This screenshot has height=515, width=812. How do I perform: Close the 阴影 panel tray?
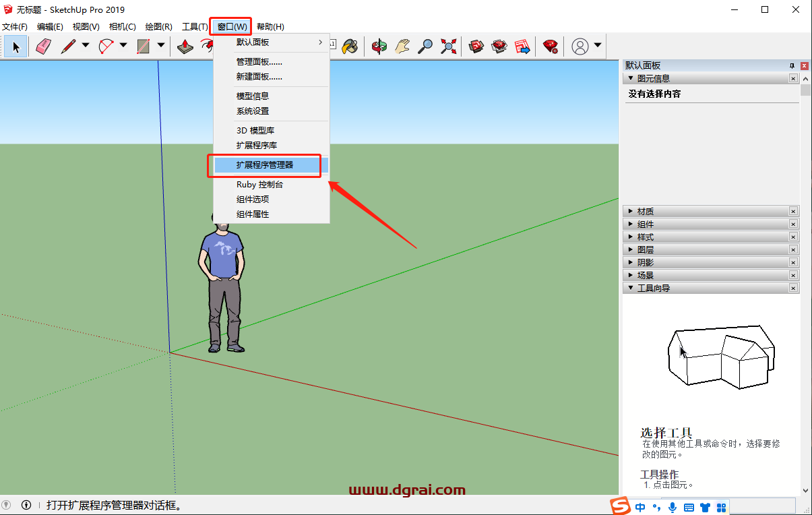coord(793,262)
